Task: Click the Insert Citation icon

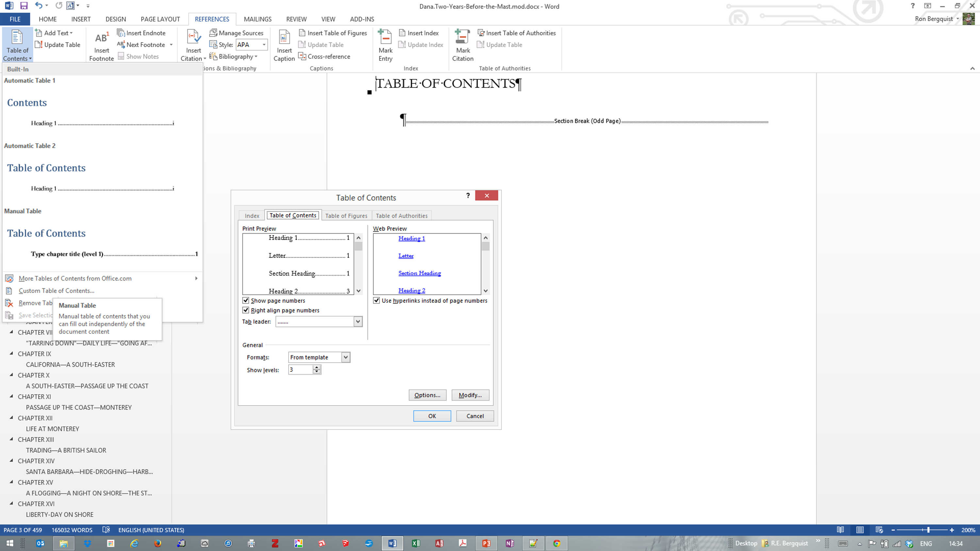Action: point(193,38)
